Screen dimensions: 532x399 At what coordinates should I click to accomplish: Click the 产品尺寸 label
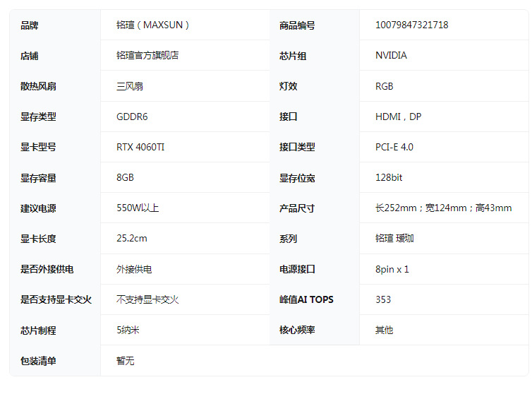[x=297, y=208]
